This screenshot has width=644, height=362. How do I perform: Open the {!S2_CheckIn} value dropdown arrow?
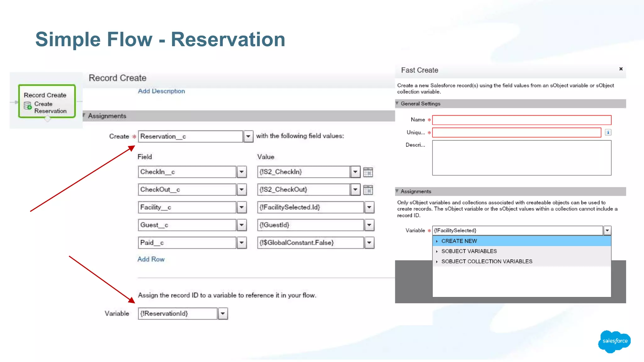pyautogui.click(x=355, y=172)
